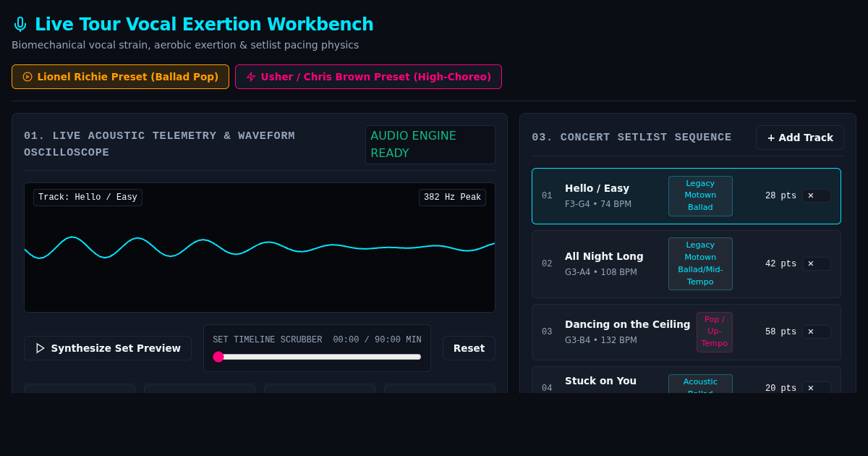Select Dancing on the Ceiling row
The height and width of the screenshot is (456, 868).
point(686,332)
